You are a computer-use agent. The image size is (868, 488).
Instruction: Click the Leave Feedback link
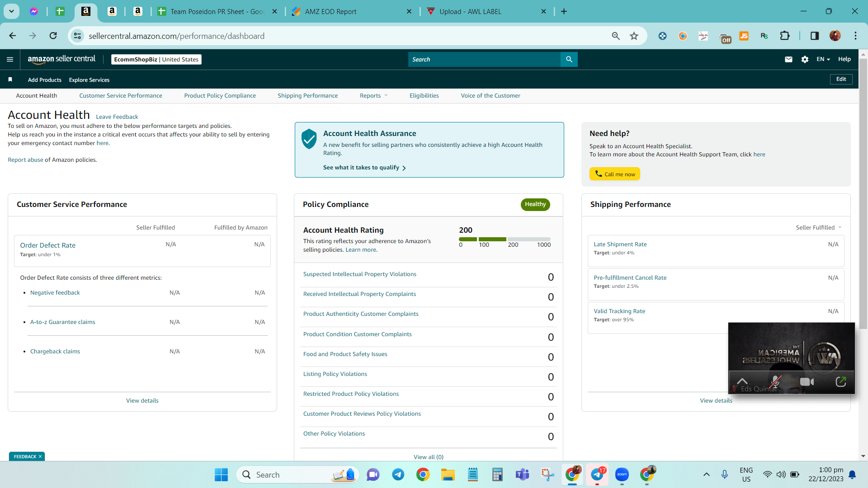tap(117, 117)
